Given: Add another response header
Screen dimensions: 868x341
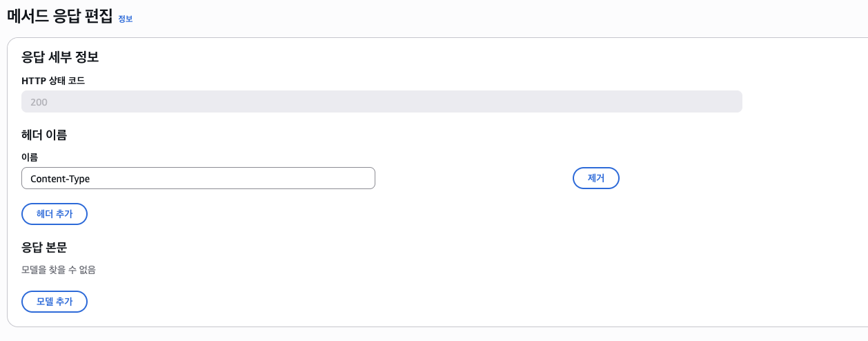Looking at the screenshot, I should pyautogui.click(x=55, y=214).
